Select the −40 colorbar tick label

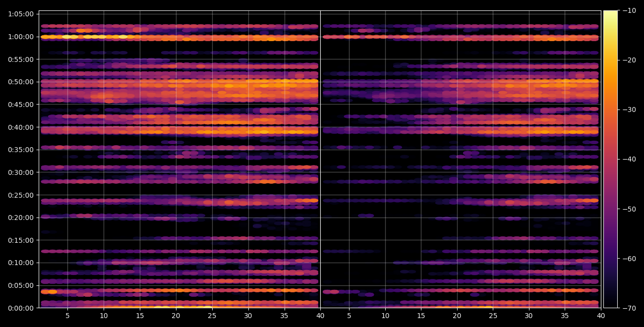pyautogui.click(x=629, y=159)
